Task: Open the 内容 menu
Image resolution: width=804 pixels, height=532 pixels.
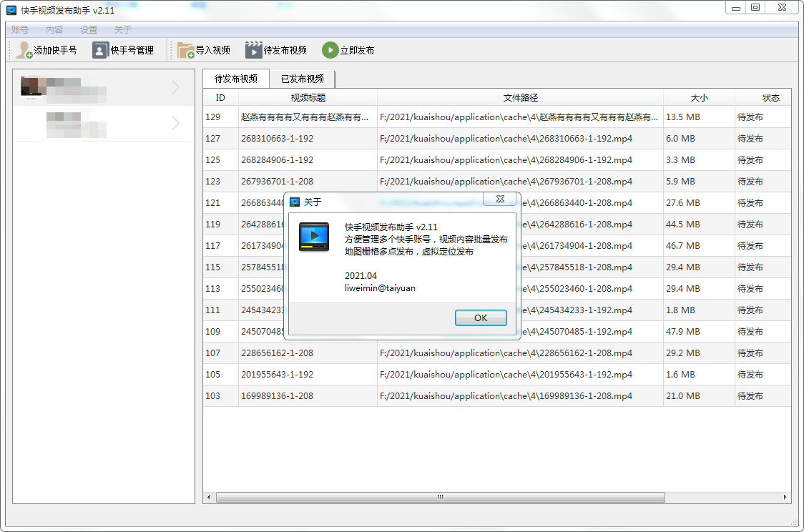Action: (x=54, y=30)
